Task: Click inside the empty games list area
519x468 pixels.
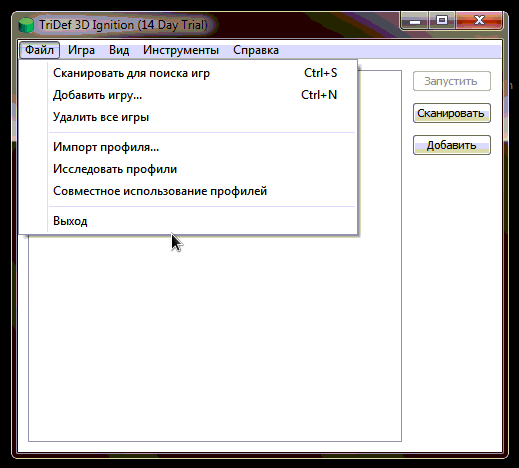Action: pyautogui.click(x=215, y=337)
